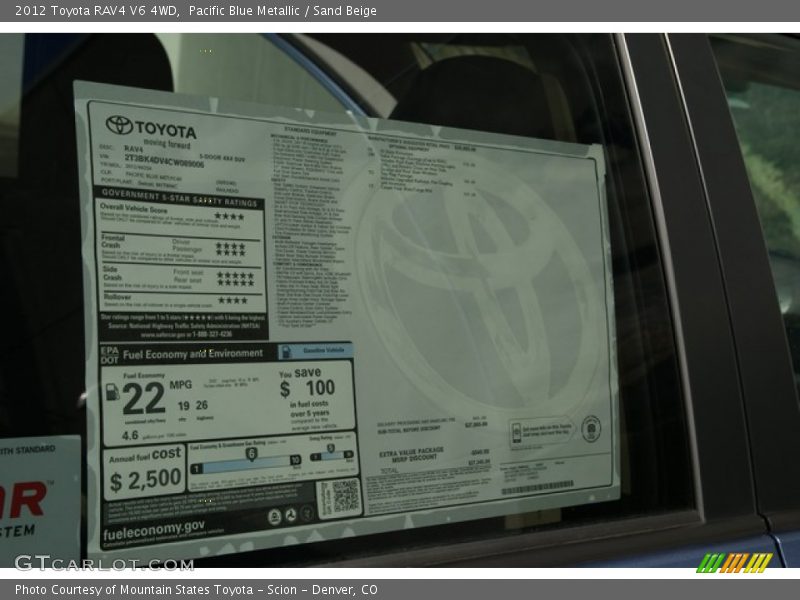This screenshot has width=800, height=600.
Task: Click the TOYOTA wordmark on the sticker
Action: (166, 129)
